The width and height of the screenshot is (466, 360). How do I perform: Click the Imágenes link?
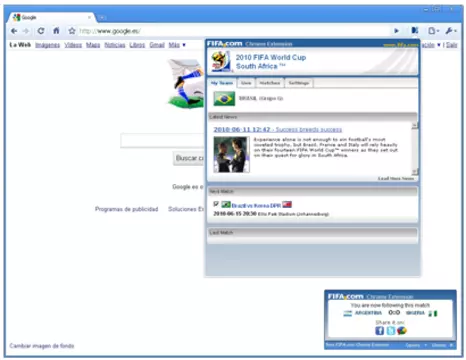click(x=48, y=45)
